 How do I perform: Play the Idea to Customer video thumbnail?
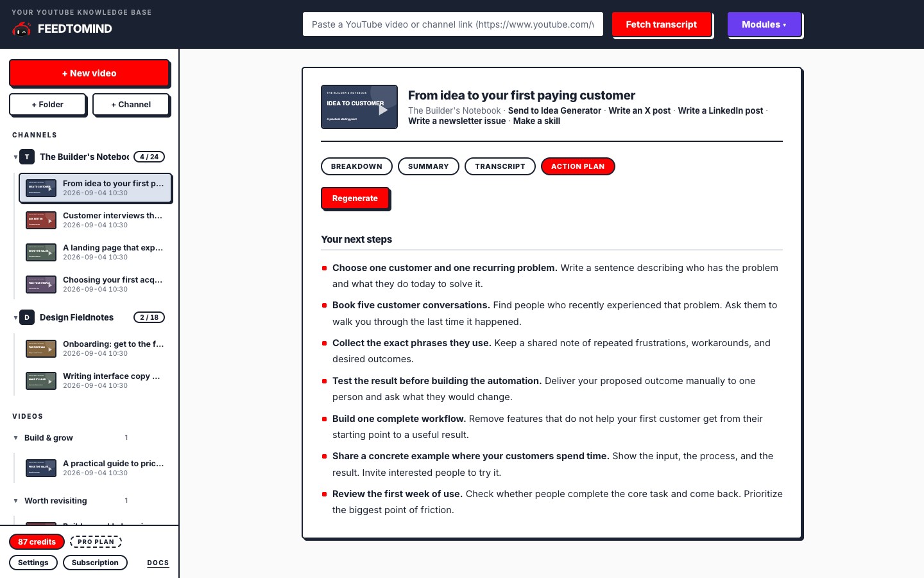359,107
